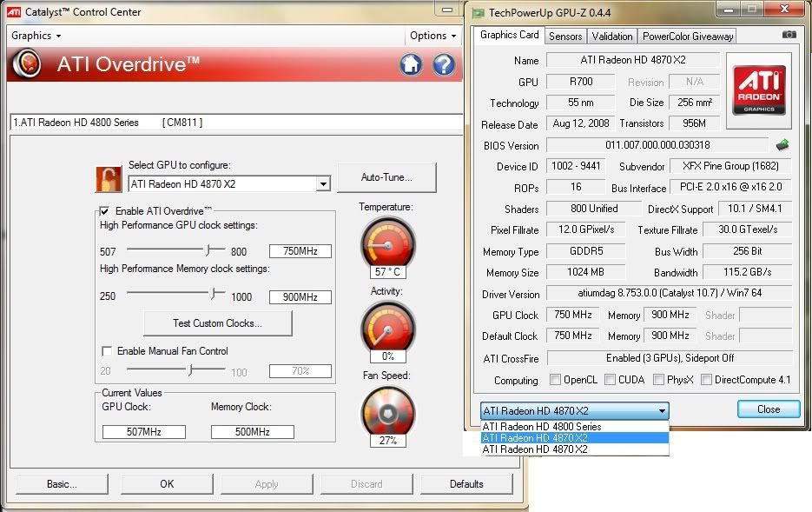Click the Auto-Tune button
Image resolution: width=812 pixels, height=512 pixels.
tap(386, 177)
